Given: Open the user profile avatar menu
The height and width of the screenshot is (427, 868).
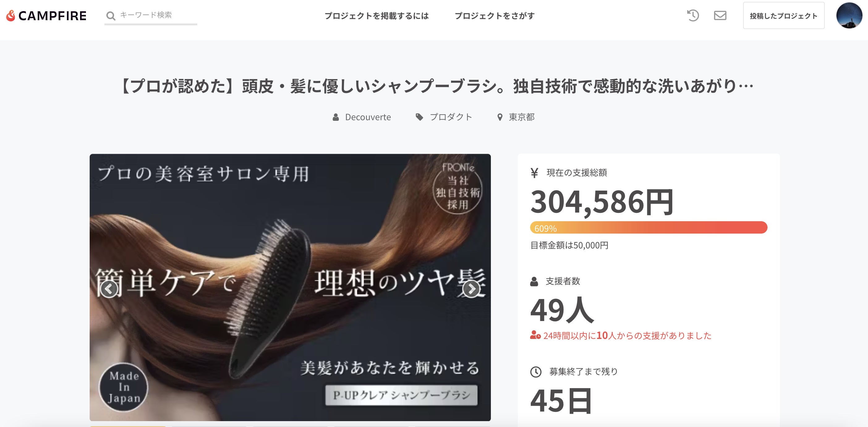Looking at the screenshot, I should point(849,15).
